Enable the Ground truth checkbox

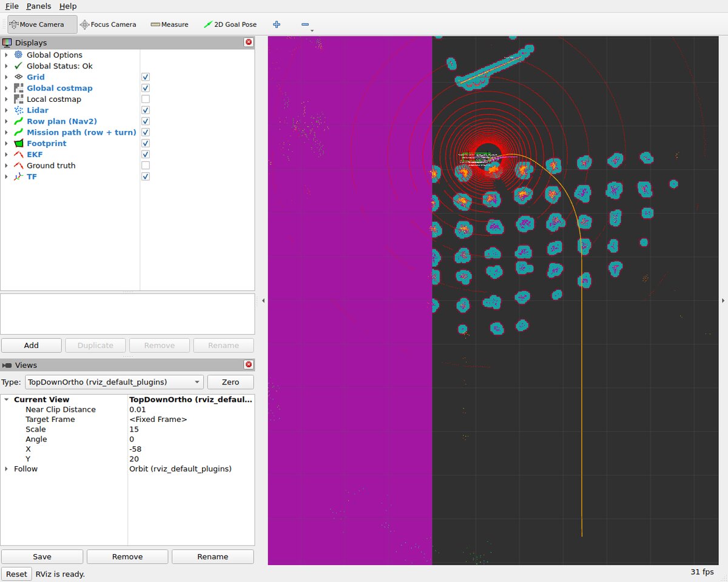(146, 166)
